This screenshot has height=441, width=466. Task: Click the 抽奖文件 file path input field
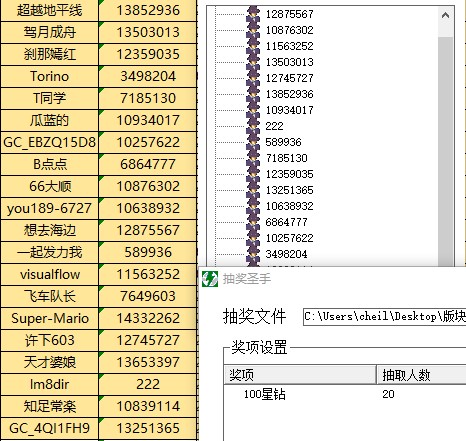(385, 317)
